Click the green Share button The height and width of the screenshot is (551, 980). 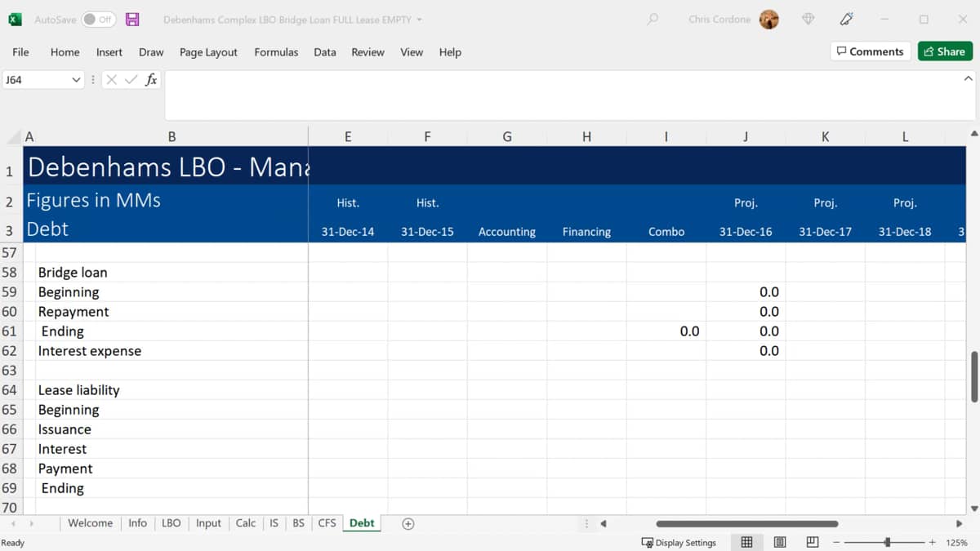pyautogui.click(x=945, y=51)
